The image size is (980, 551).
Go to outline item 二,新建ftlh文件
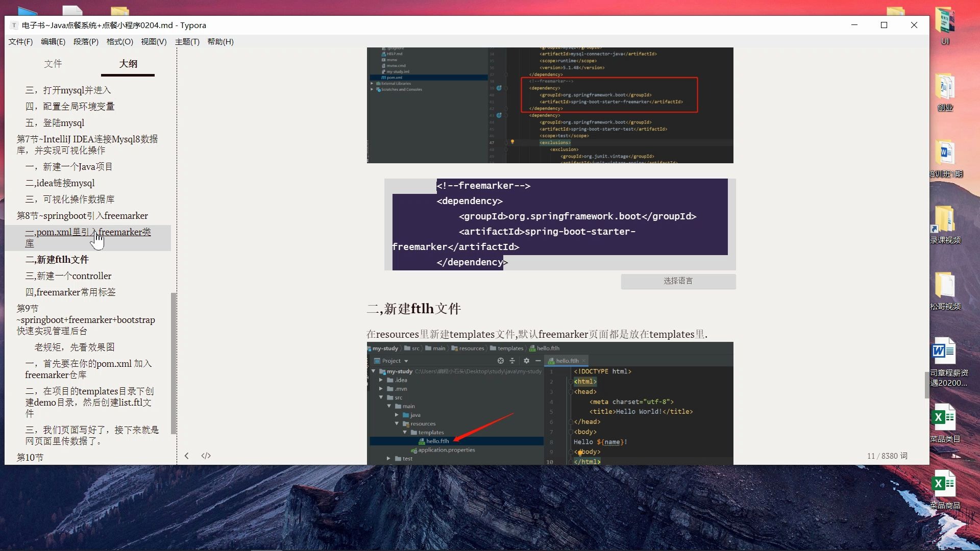(57, 260)
